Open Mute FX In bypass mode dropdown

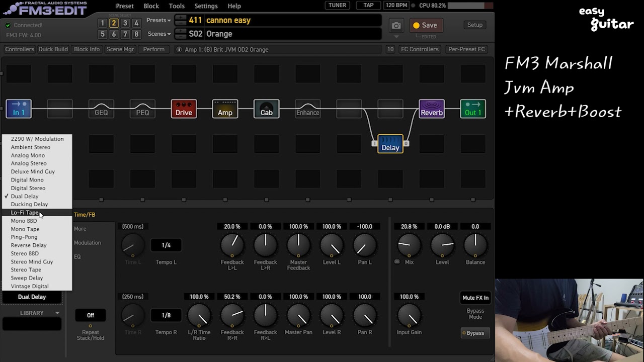point(475,298)
